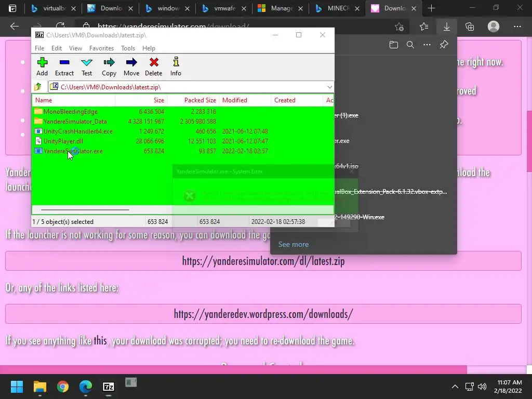This screenshot has height=399, width=532.
Task: Add this page to favorites star icon
Action: point(400,26)
